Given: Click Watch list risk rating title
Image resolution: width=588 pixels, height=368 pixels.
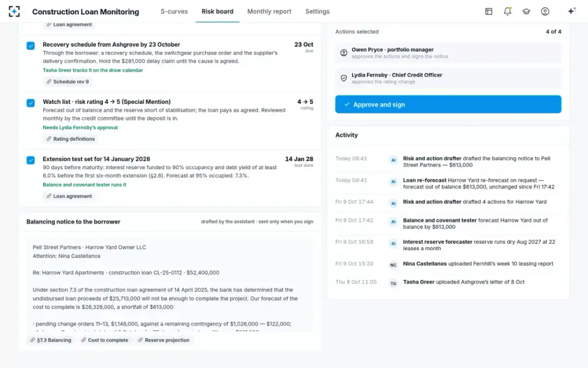Looking at the screenshot, I should point(107,102).
